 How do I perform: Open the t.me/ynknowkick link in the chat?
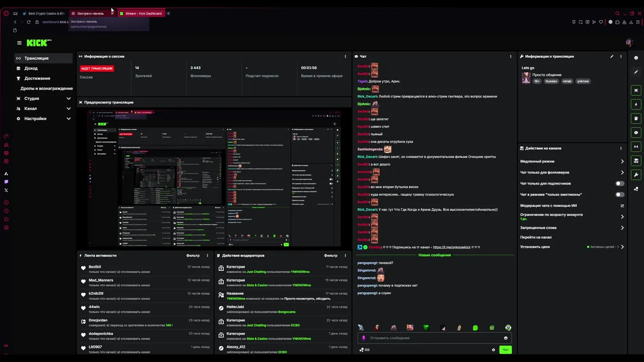[x=452, y=247]
